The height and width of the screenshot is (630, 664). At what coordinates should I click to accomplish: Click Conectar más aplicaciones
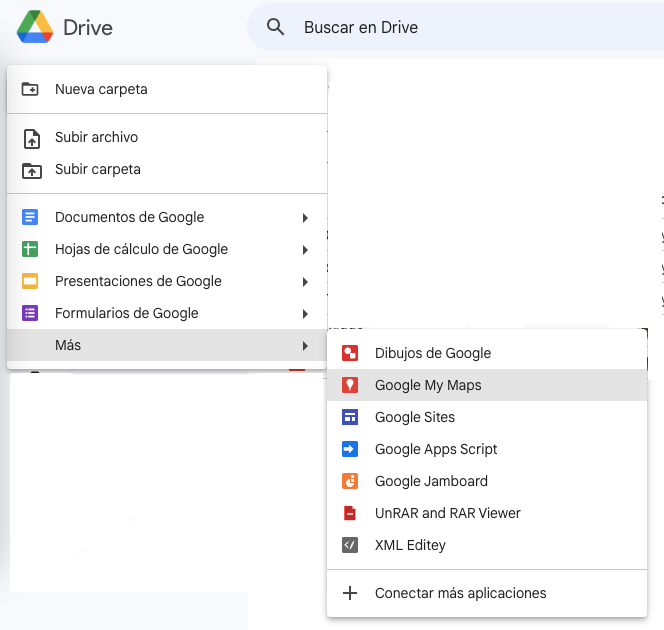460,593
